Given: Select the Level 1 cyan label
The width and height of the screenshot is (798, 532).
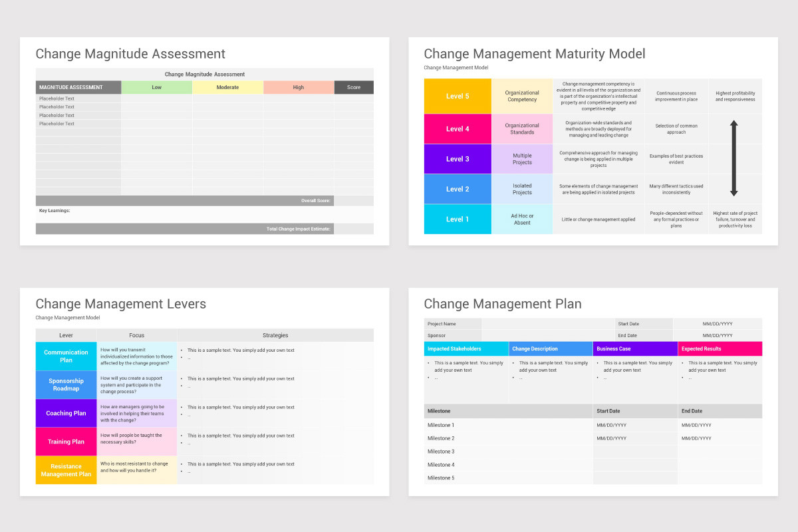Looking at the screenshot, I should tap(458, 218).
